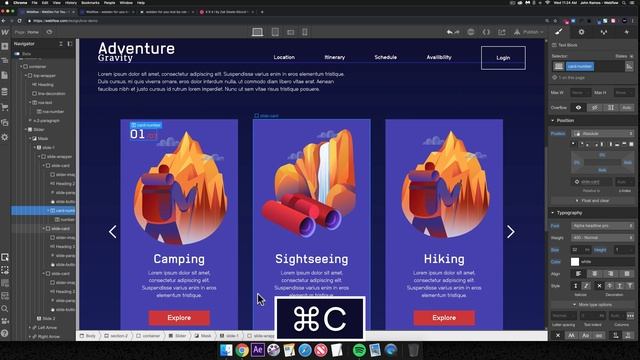Screen dimensions: 640x360
Task: Click the slider left arrow
Action: coord(113,232)
